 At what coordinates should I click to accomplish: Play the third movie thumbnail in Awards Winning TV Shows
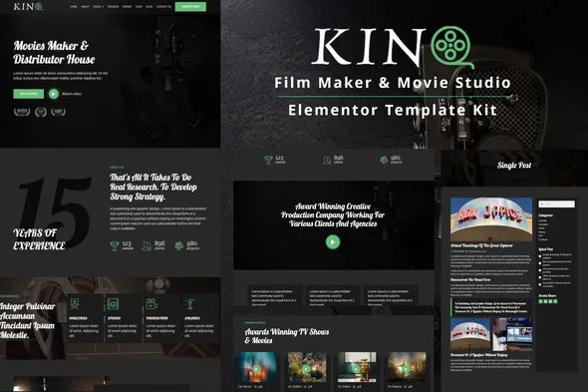[x=356, y=369]
